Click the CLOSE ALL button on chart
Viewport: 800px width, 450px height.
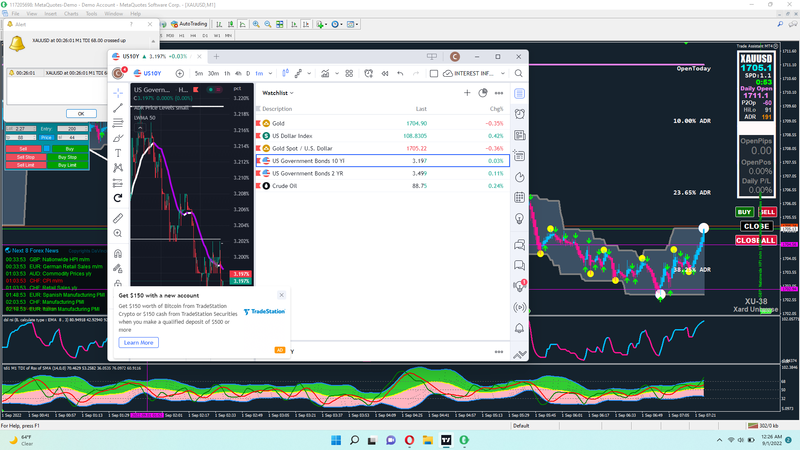[756, 240]
